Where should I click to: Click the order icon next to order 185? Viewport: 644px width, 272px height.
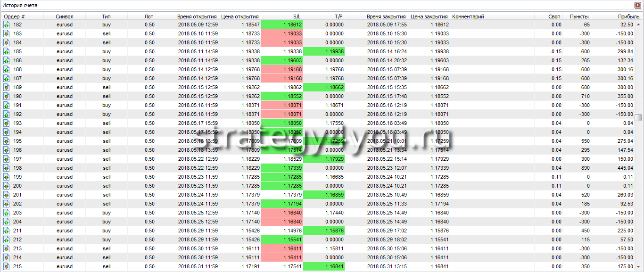pyautogui.click(x=7, y=51)
